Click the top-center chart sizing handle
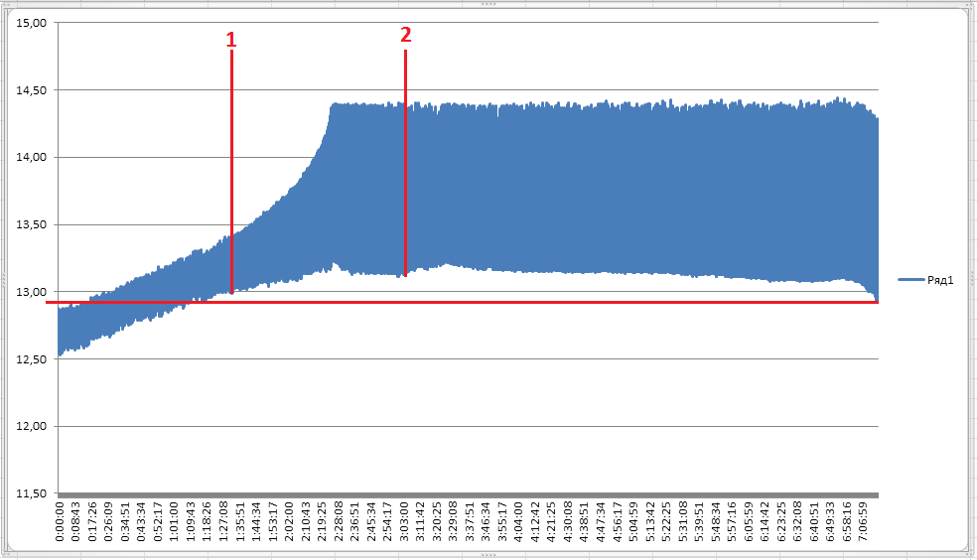Image resolution: width=977 pixels, height=560 pixels. 488,4
